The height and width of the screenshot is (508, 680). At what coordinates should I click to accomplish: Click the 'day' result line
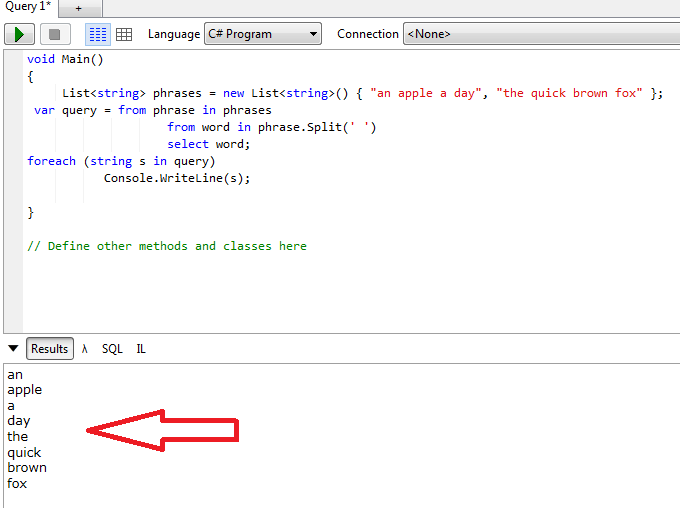19,421
